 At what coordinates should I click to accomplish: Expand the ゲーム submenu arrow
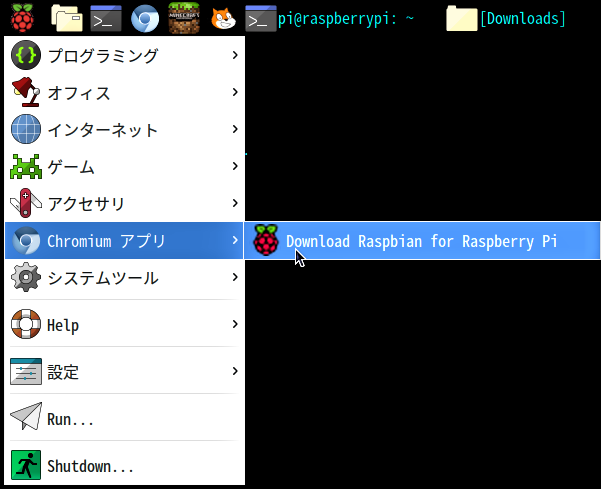tap(235, 166)
